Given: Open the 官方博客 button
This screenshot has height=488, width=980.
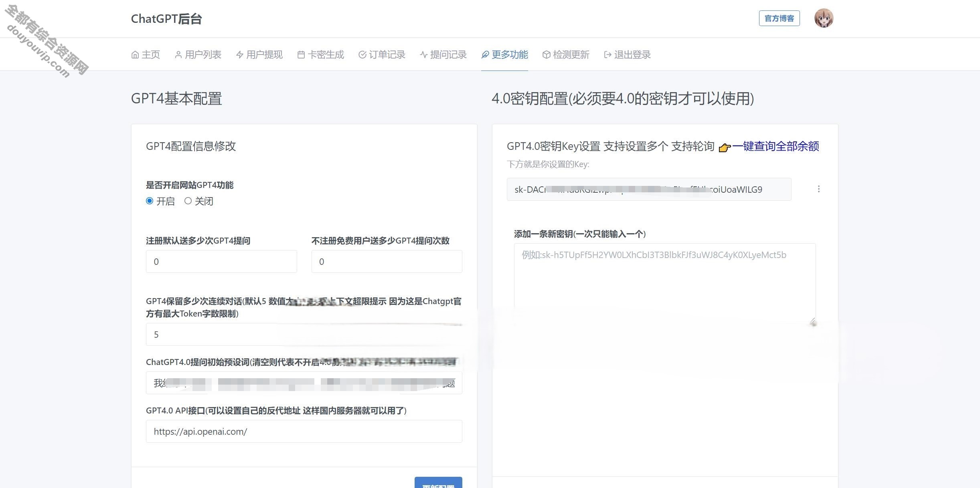Looking at the screenshot, I should (x=779, y=18).
